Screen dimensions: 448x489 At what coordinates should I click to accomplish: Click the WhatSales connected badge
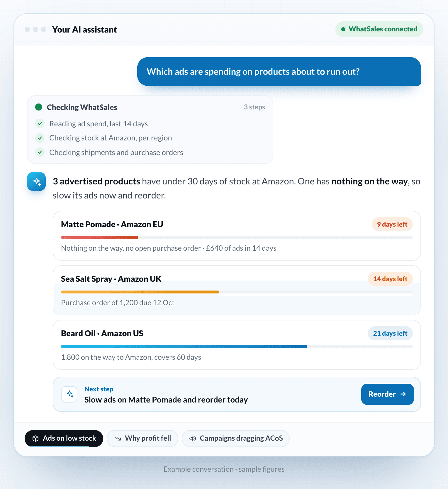tap(379, 29)
